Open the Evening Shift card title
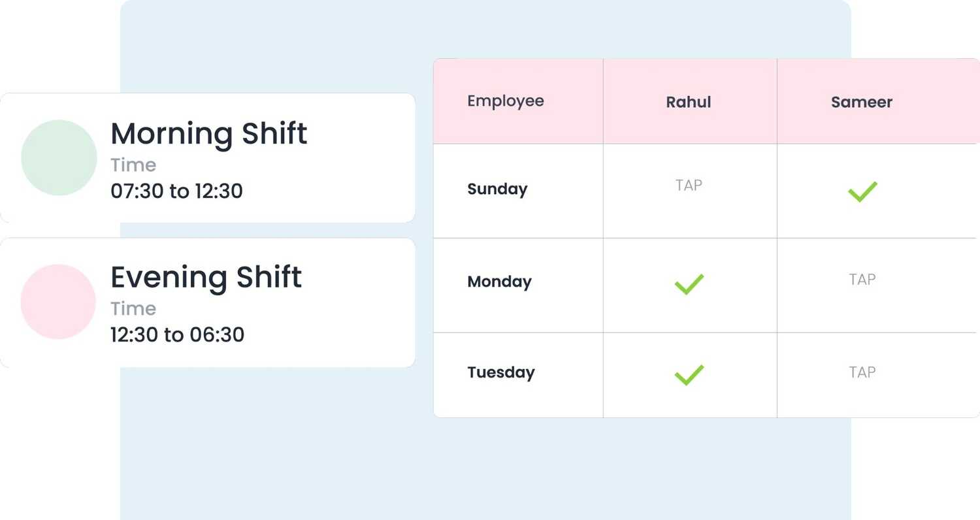980x520 pixels. tap(206, 277)
